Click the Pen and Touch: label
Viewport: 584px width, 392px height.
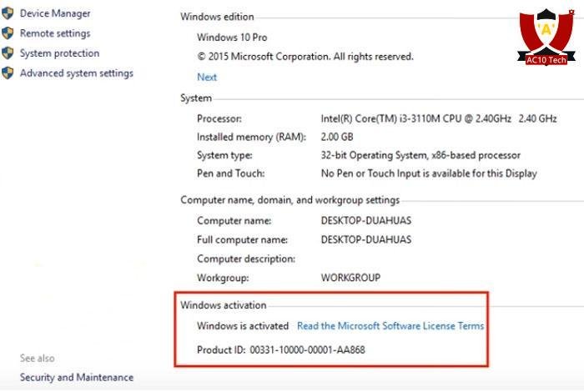click(x=231, y=173)
